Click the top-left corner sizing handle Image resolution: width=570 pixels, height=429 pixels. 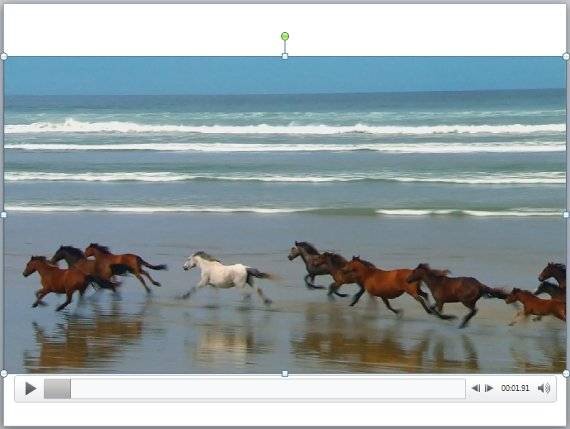[x=4, y=56]
